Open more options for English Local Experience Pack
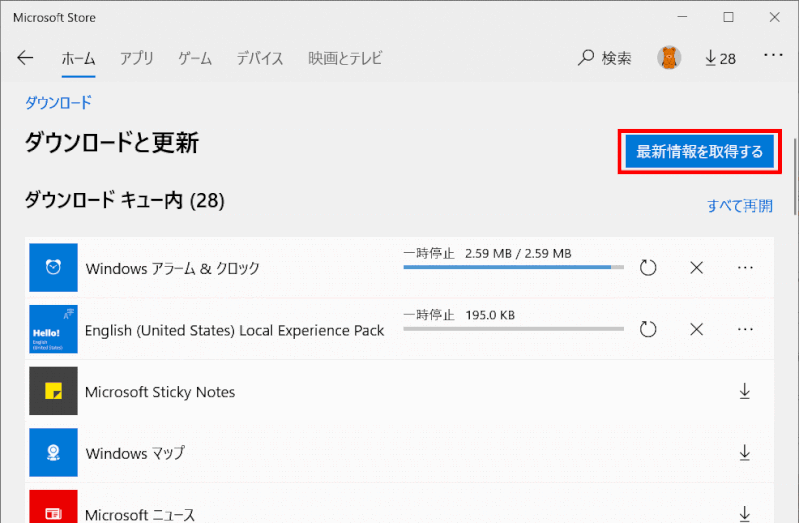Viewport: 799px width, 523px height. 745,329
